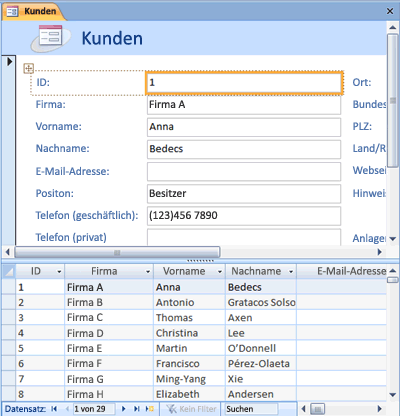
Task: Click the datasheet horizontal scroll right arrow
Action: [x=379, y=409]
